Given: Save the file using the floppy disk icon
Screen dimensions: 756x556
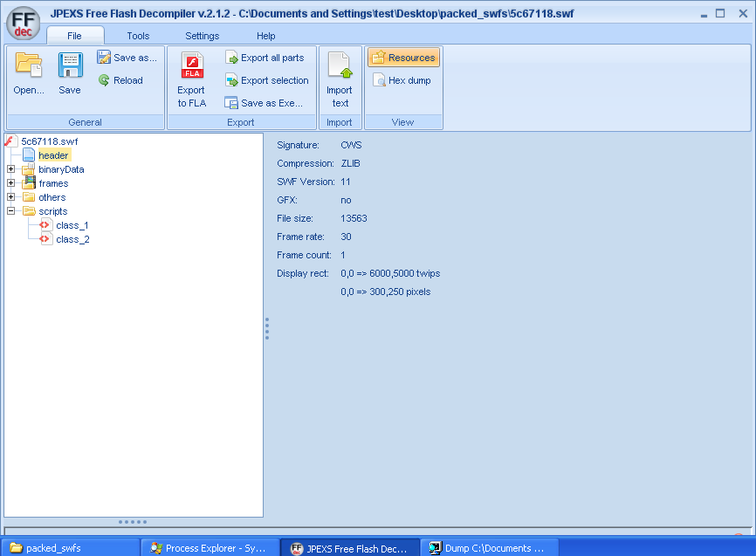Looking at the screenshot, I should pos(71,65).
